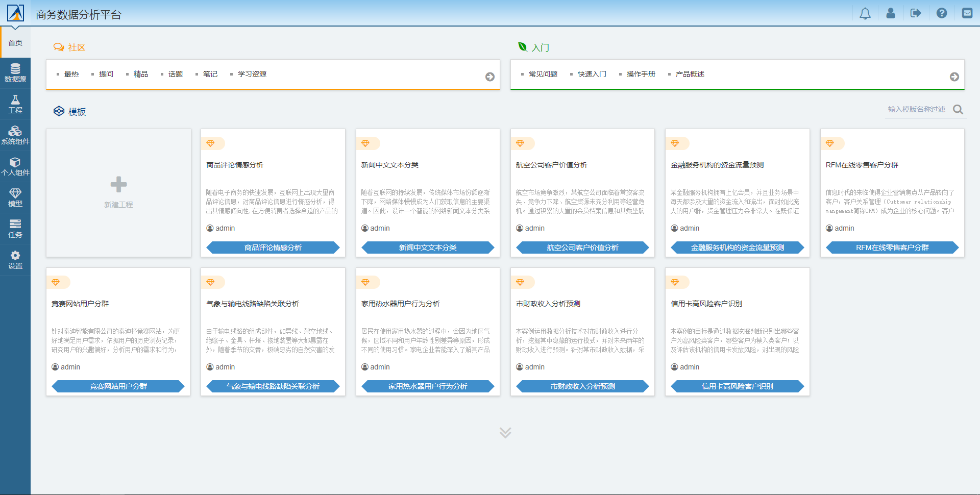Expand more templates with double chevron
This screenshot has width=980, height=495.
click(x=505, y=433)
